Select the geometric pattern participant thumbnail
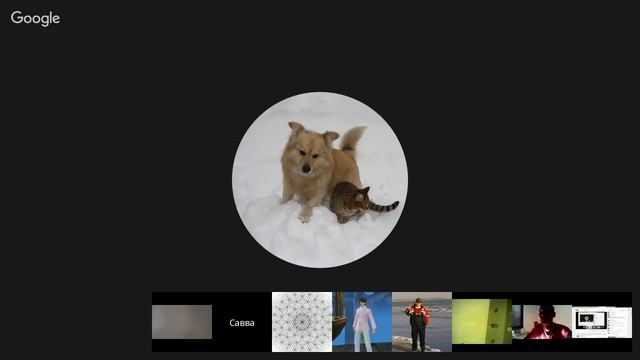Screen dimensions: 640x360 point(302,322)
